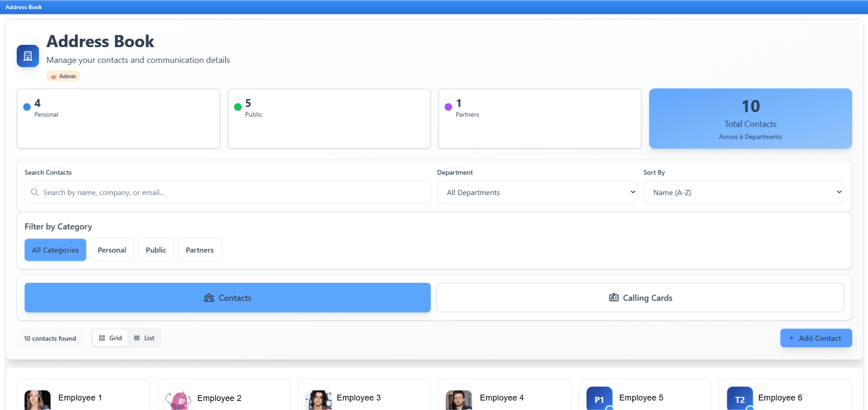868x410 pixels.
Task: Click the P1 avatar badge for Employee 5
Action: pos(599,399)
